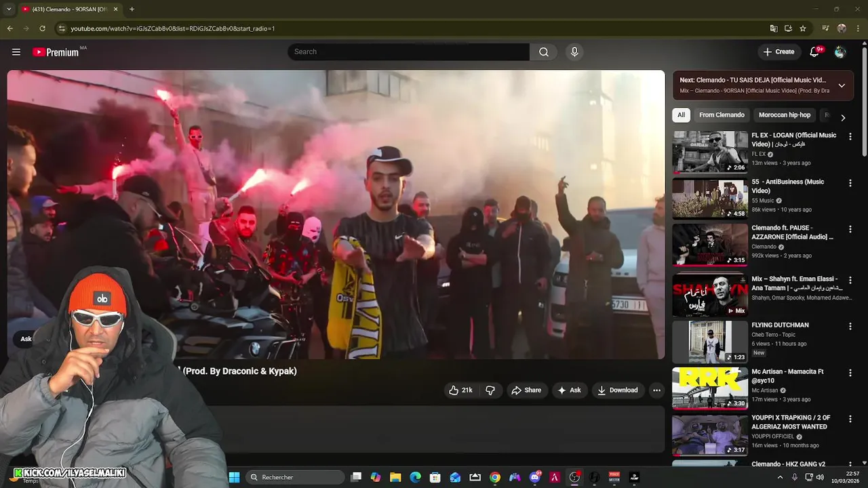
Task: Open FL EX - LOGAN thumbnail
Action: click(x=710, y=152)
